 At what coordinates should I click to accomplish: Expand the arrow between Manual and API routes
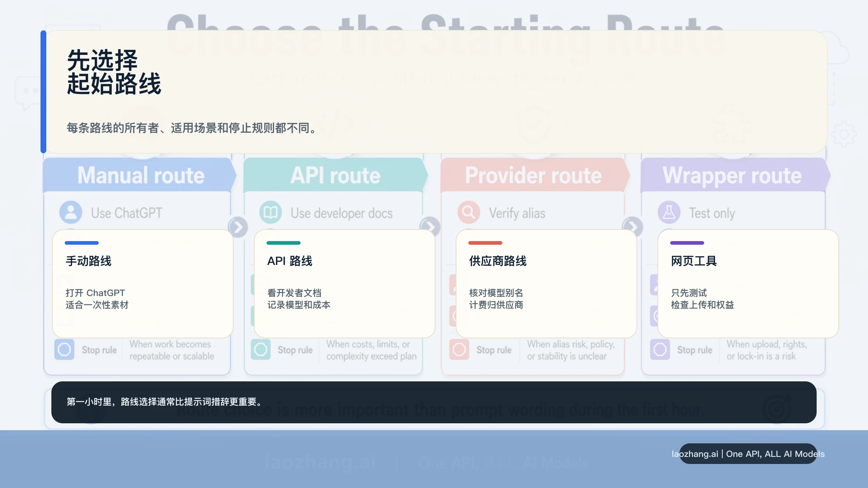coord(239,227)
